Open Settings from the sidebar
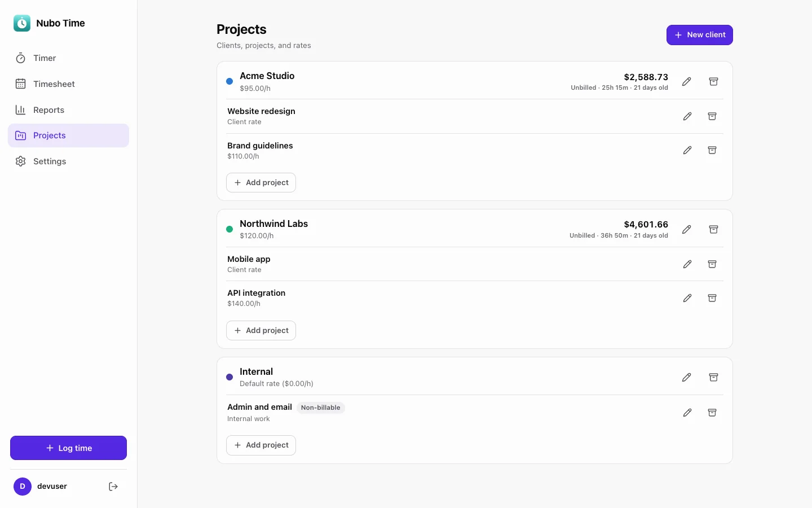 coord(68,161)
